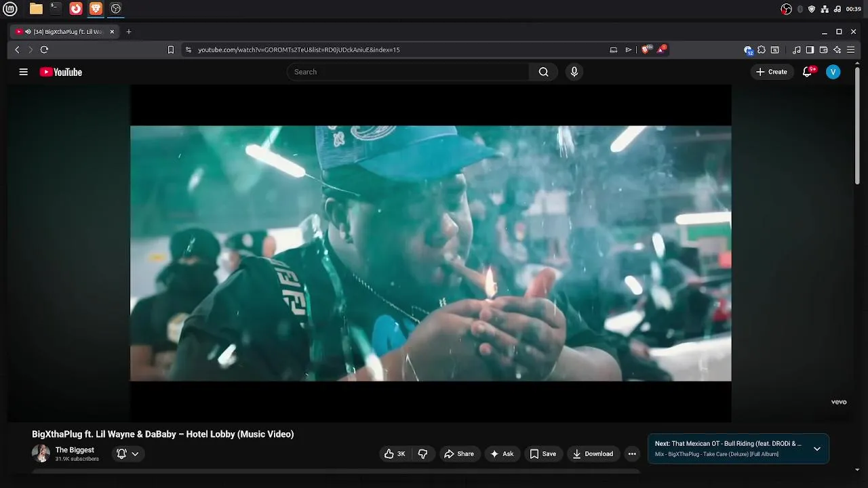Switch to Brave in the panel
Viewport: 868px width, 488px height.
(x=96, y=9)
